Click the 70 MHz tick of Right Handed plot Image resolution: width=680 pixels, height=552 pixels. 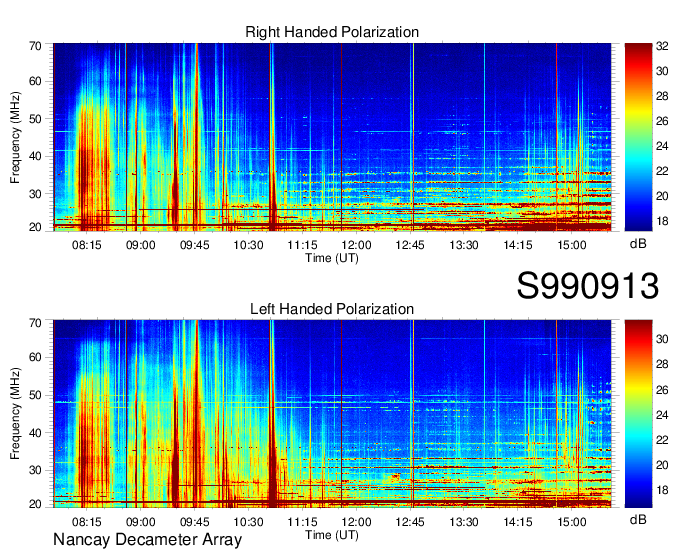35,46
